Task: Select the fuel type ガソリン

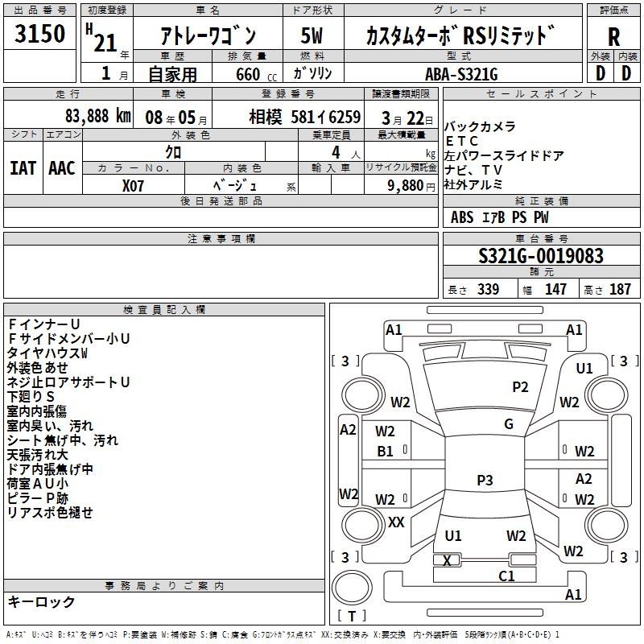Action: tap(312, 73)
